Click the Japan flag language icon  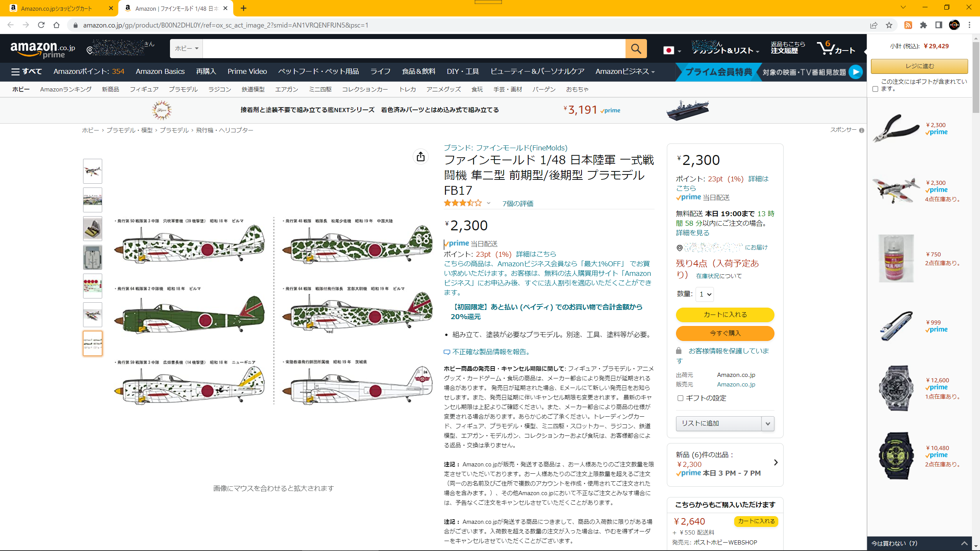click(x=669, y=51)
